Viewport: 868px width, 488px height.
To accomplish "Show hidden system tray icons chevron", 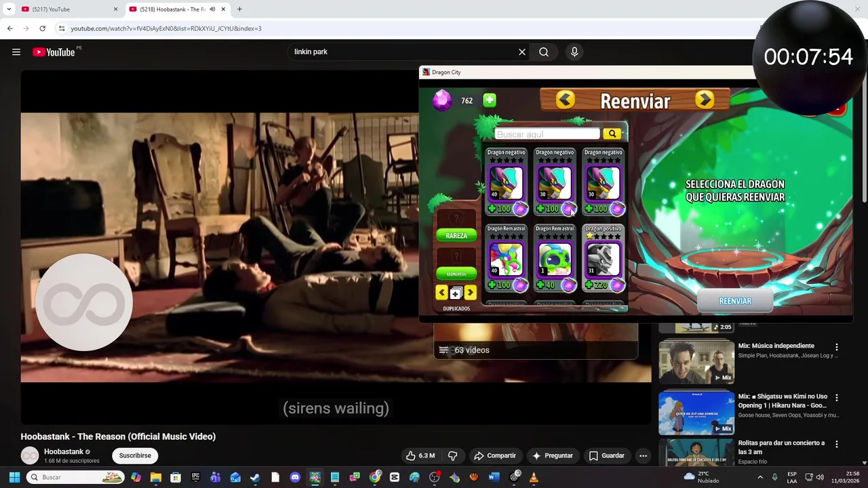I will [759, 477].
